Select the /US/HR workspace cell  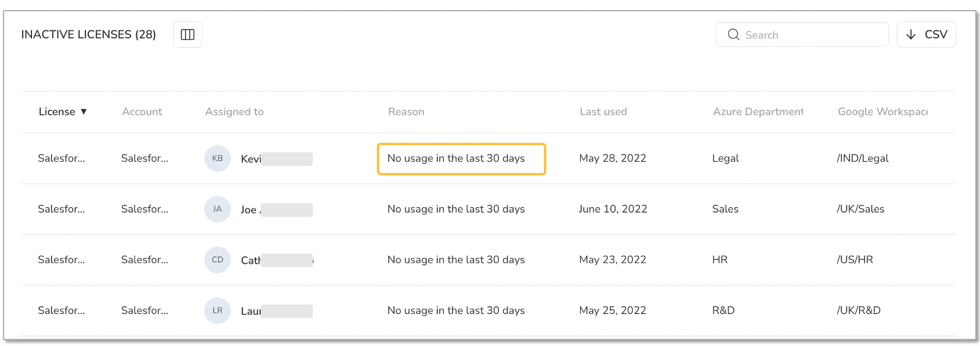(x=855, y=260)
